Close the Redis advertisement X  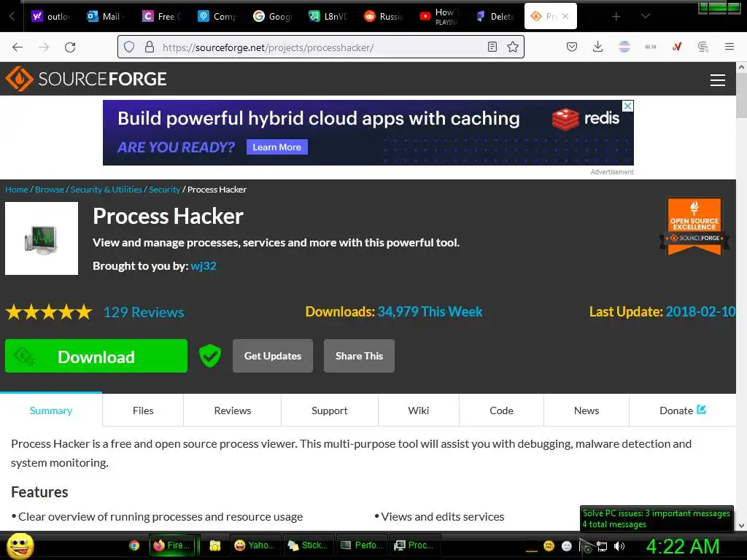628,106
